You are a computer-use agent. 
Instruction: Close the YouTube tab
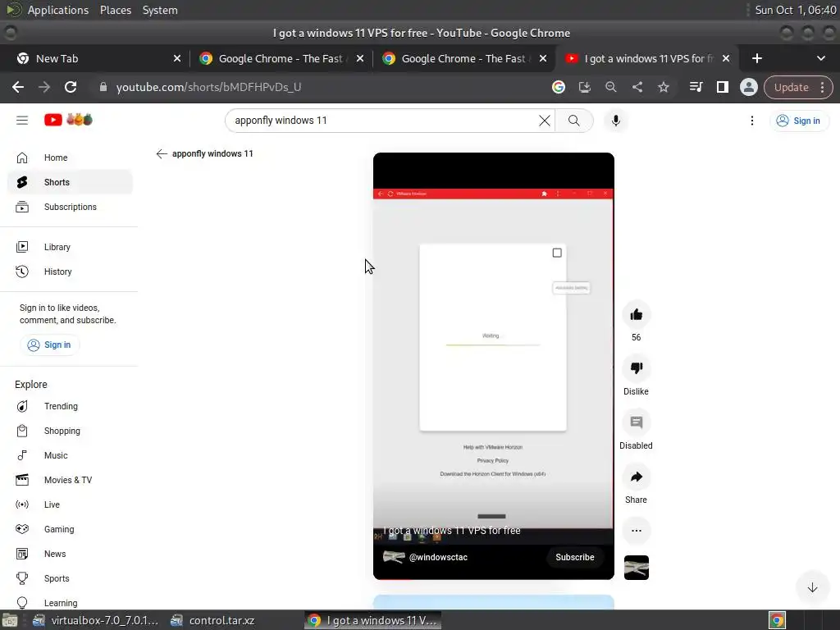coord(726,58)
